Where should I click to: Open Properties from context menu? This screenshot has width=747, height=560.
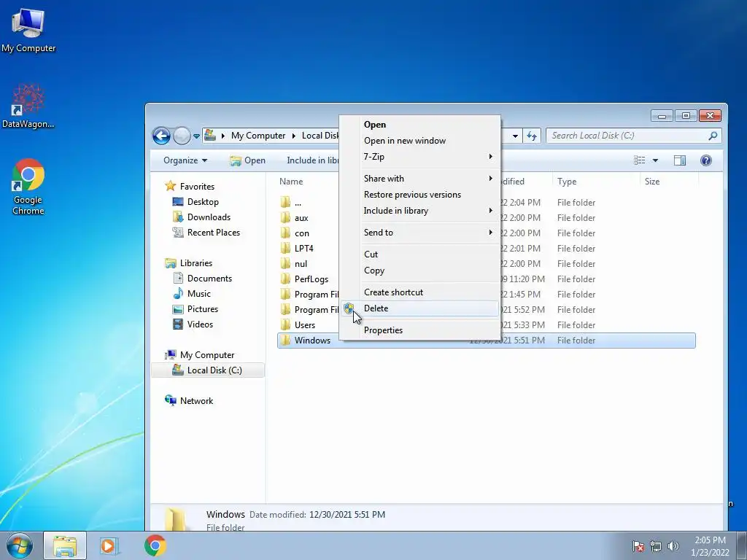(x=419, y=330)
